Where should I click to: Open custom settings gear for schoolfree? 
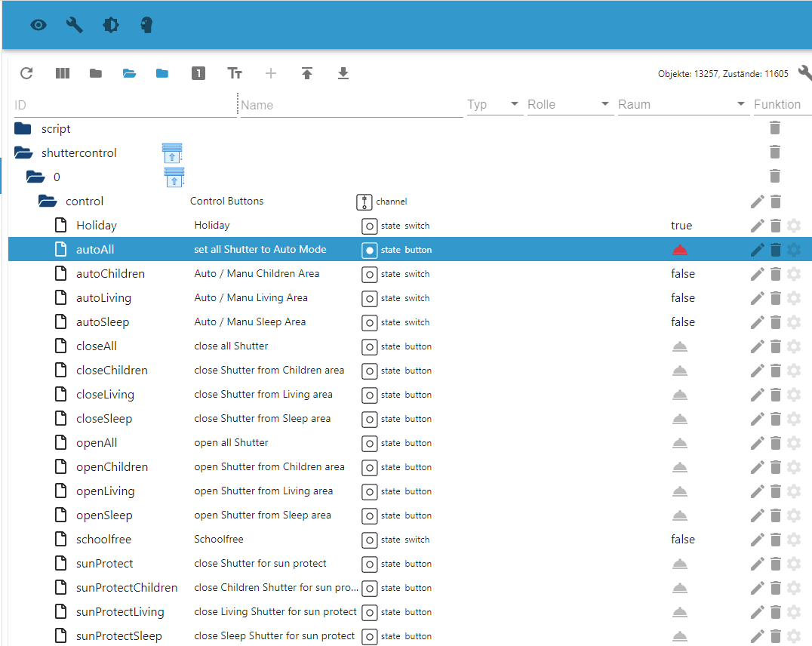point(793,540)
